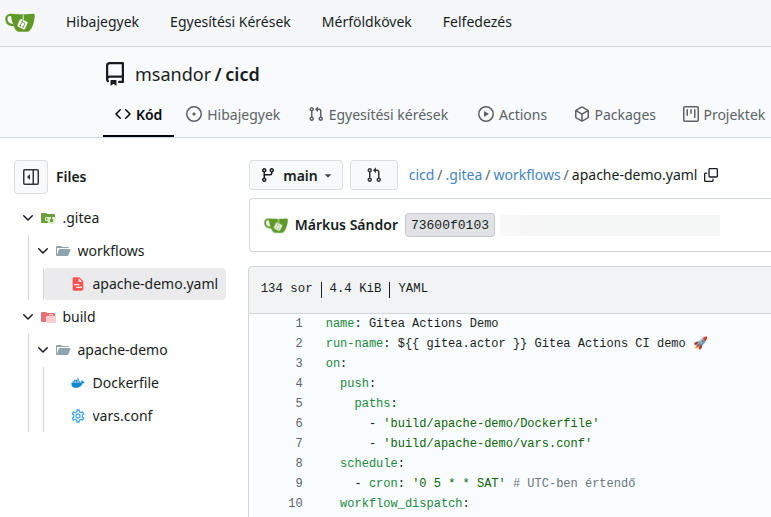771x517 pixels.
Task: Collapse the .gitea folder chevron
Action: pyautogui.click(x=28, y=218)
